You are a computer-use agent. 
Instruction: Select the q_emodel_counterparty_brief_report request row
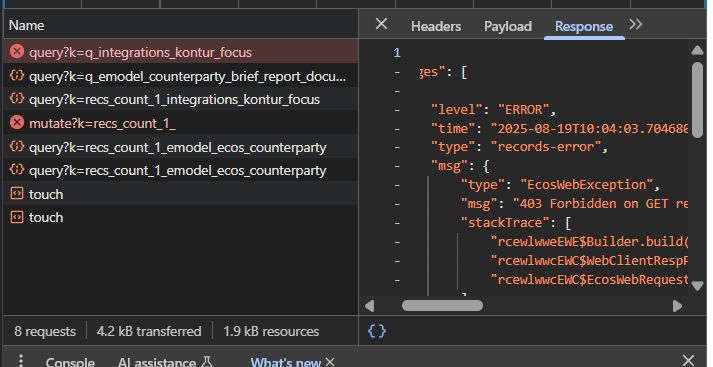[181, 76]
